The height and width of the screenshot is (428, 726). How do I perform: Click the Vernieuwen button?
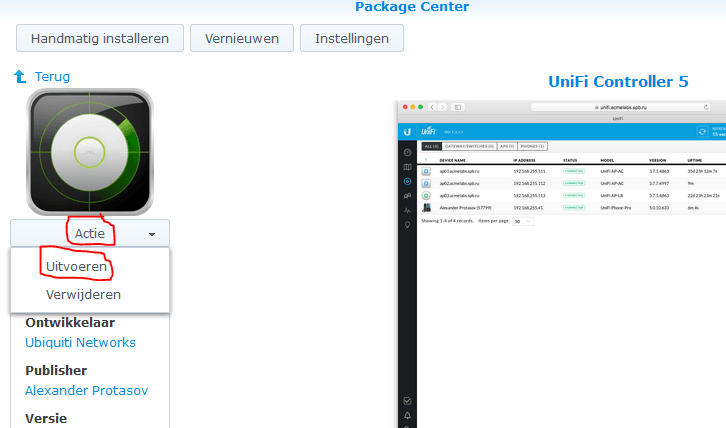(x=242, y=38)
